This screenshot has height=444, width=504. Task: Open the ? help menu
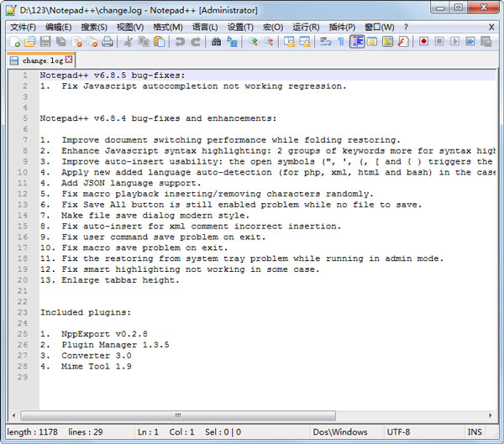pos(406,28)
